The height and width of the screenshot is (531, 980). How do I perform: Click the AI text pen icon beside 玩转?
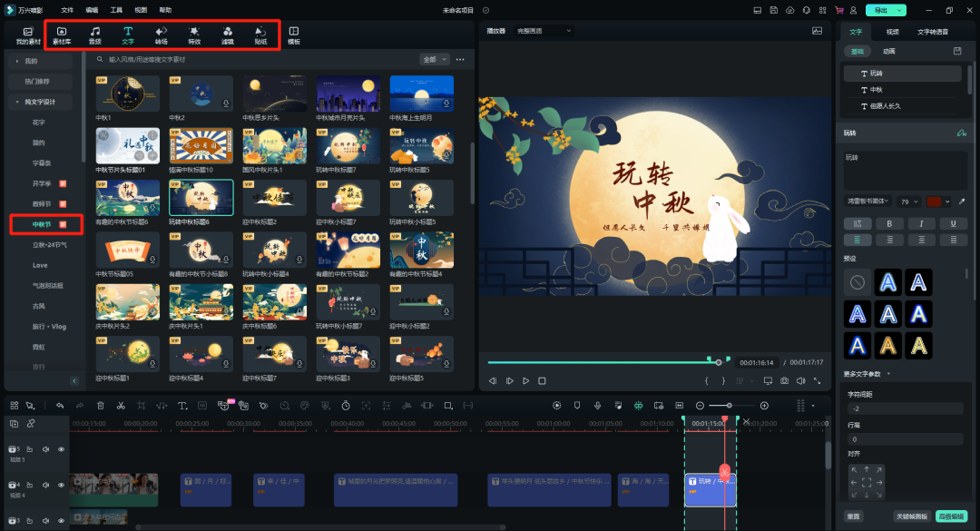tap(961, 133)
